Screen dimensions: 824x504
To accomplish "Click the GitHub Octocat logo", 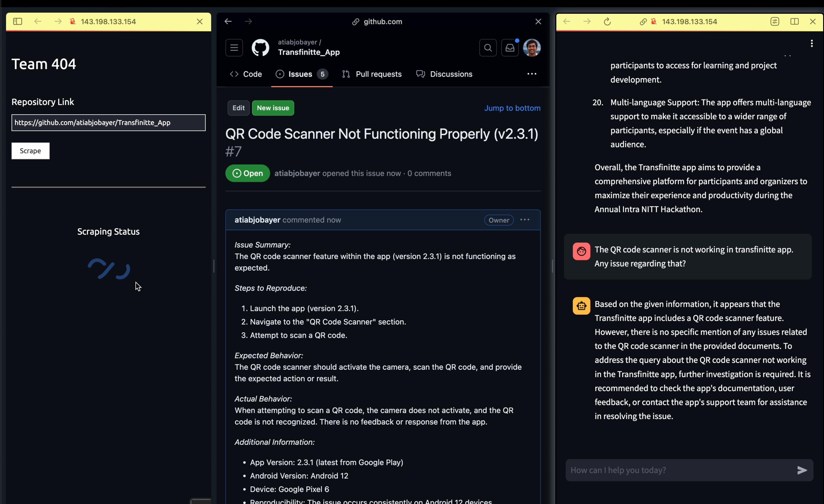I will click(260, 48).
